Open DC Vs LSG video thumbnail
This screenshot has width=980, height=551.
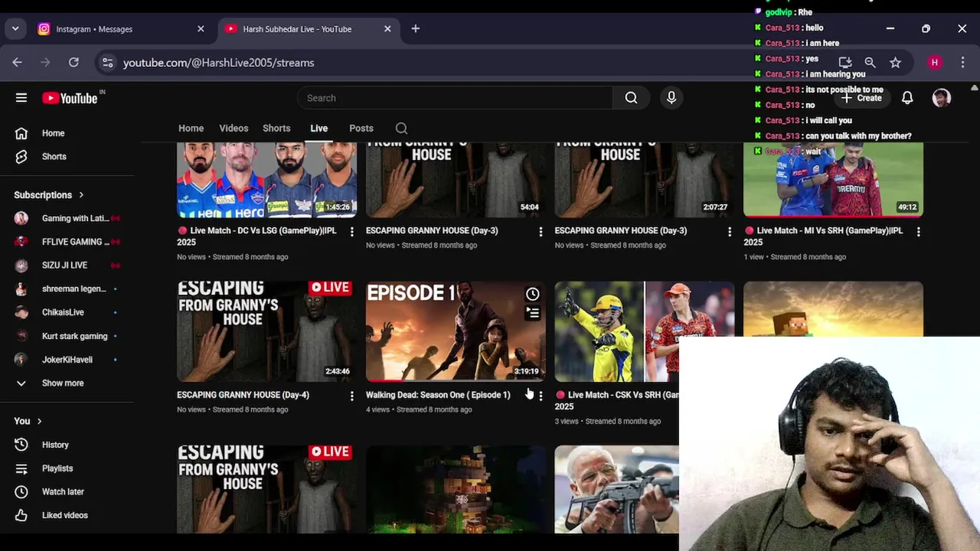[x=266, y=179]
